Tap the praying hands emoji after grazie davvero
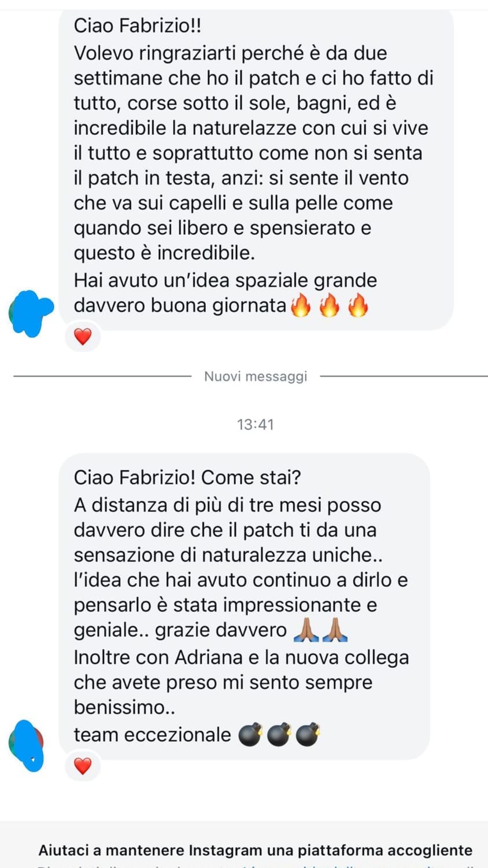Viewport: 488px width, 868px height. tap(306, 630)
